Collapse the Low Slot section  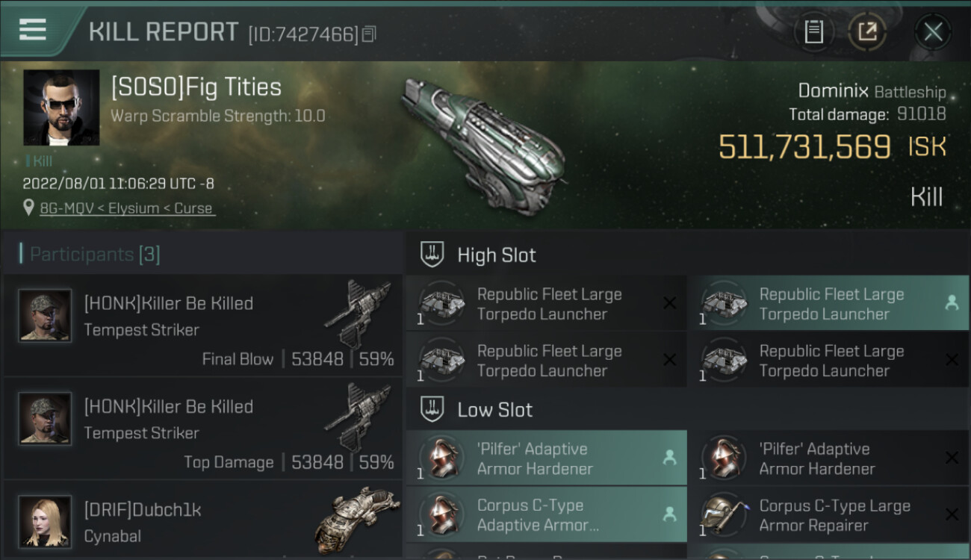tap(432, 409)
